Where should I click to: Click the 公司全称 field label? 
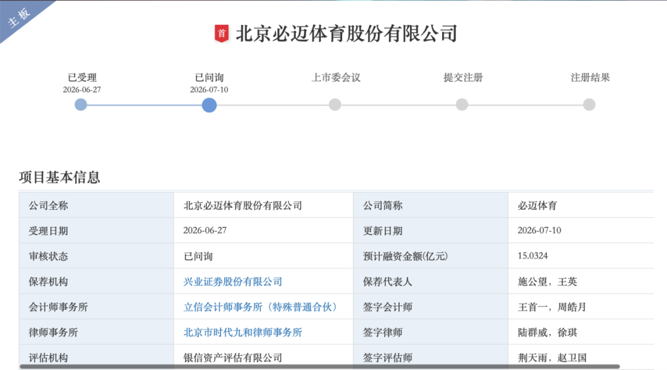click(x=48, y=206)
